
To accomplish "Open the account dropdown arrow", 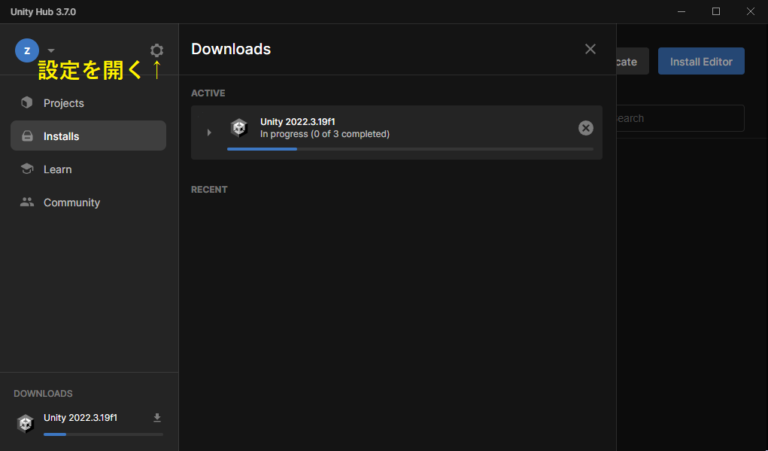I will tap(51, 50).
